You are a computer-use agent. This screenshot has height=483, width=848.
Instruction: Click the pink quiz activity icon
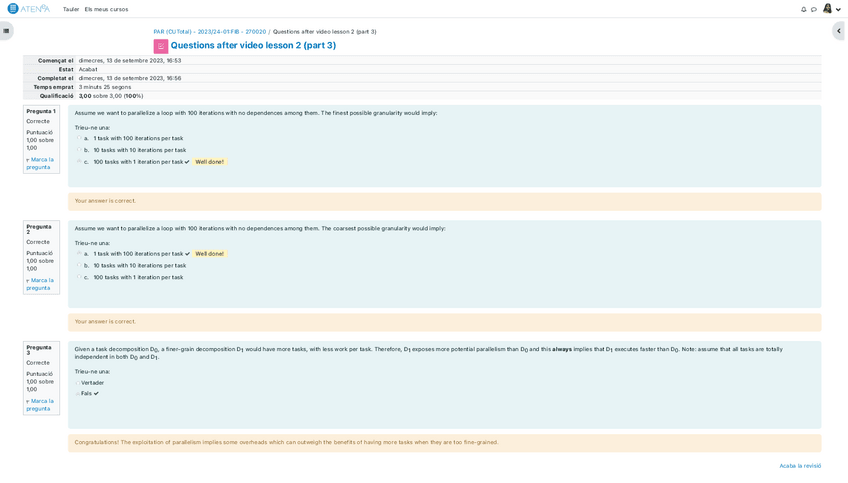(x=160, y=46)
